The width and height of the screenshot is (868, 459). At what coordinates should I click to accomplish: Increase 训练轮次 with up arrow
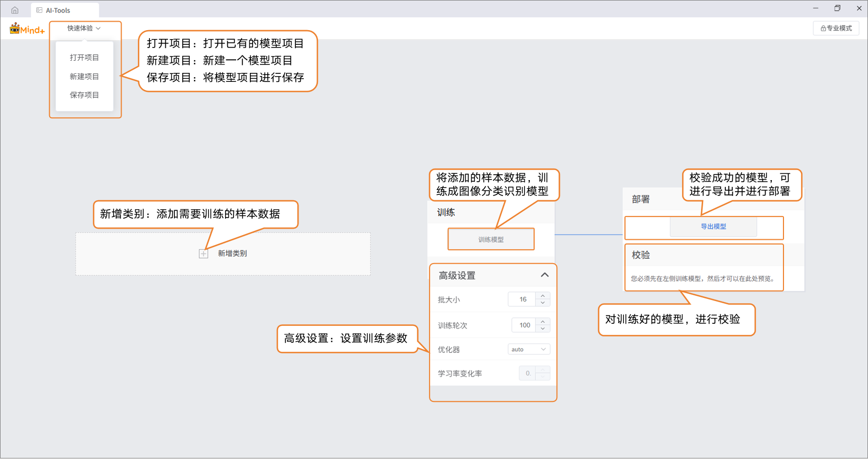coord(543,322)
